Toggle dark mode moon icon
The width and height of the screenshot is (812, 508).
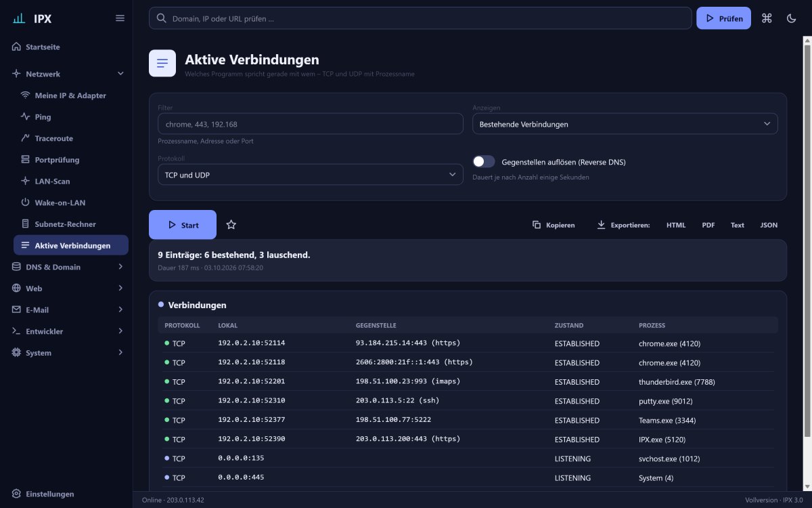coord(792,18)
